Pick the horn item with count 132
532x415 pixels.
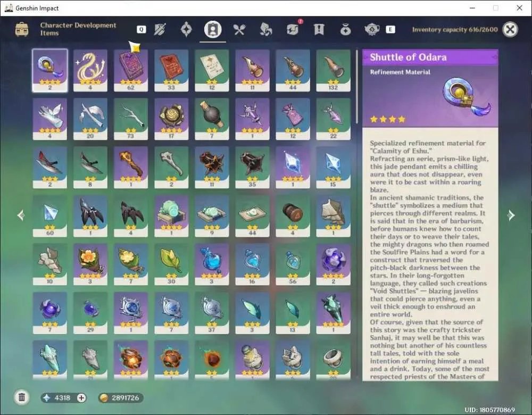click(x=333, y=71)
